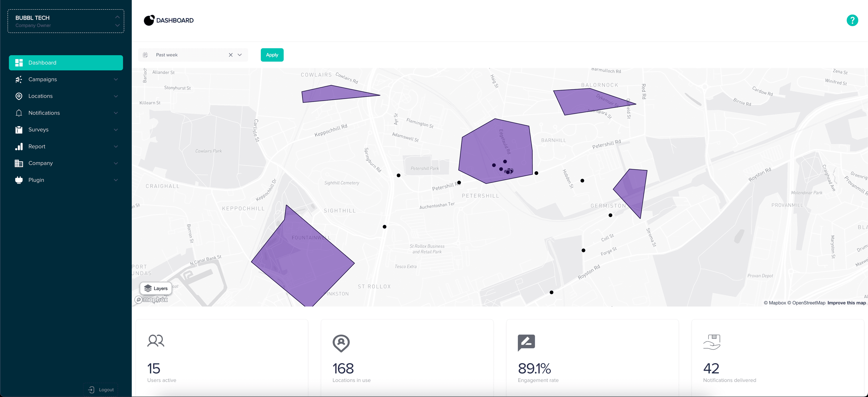This screenshot has width=868, height=397.
Task: Open Surveys via its clipboard icon
Action: [x=19, y=130]
